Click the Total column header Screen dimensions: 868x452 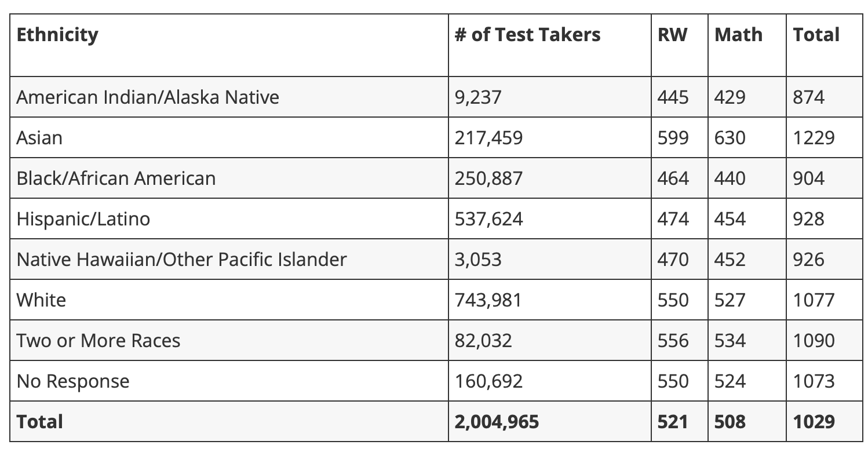816,35
